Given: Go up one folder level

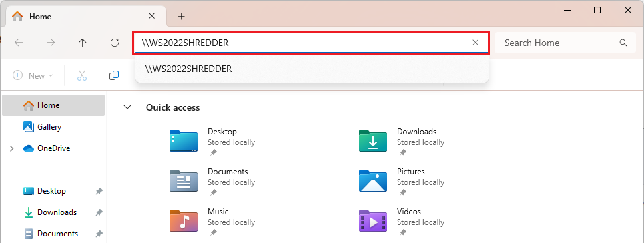Looking at the screenshot, I should click(x=83, y=43).
